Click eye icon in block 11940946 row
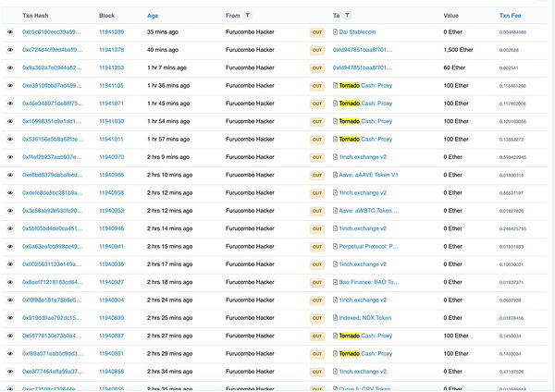555x392 pixels. pos(10,228)
